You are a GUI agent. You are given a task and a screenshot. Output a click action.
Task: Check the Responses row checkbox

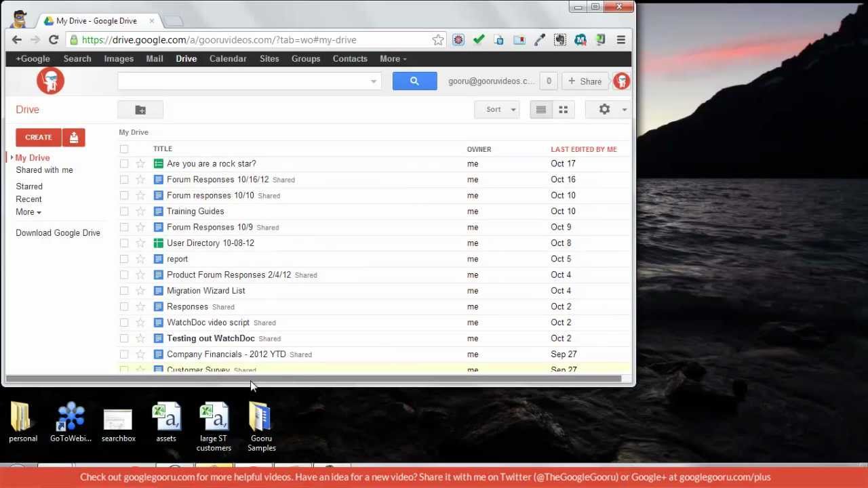(x=124, y=306)
